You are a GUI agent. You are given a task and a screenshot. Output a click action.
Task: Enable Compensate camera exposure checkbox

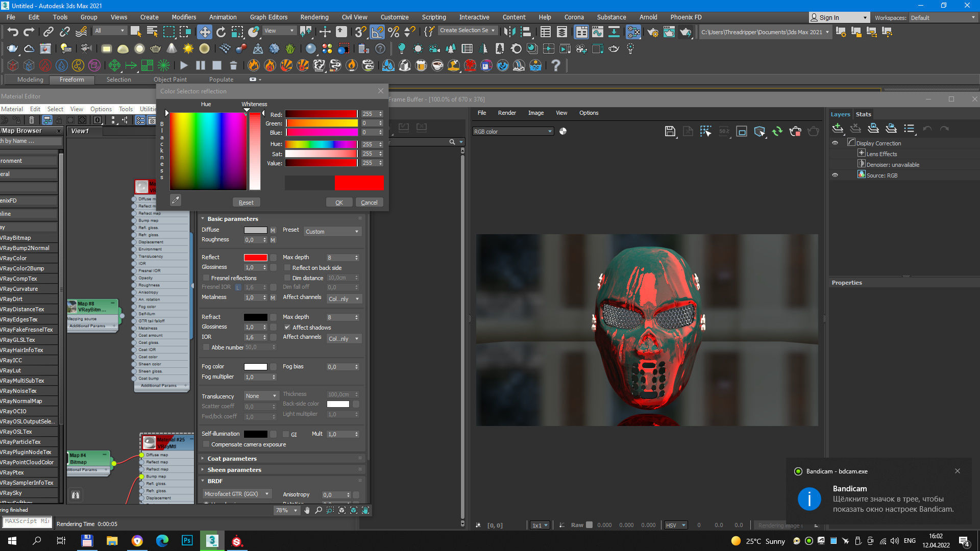point(206,444)
